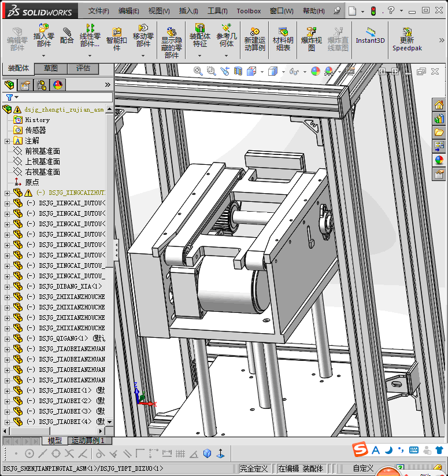
Task: Open the ConfigurationManager tab icon
Action: point(42,85)
